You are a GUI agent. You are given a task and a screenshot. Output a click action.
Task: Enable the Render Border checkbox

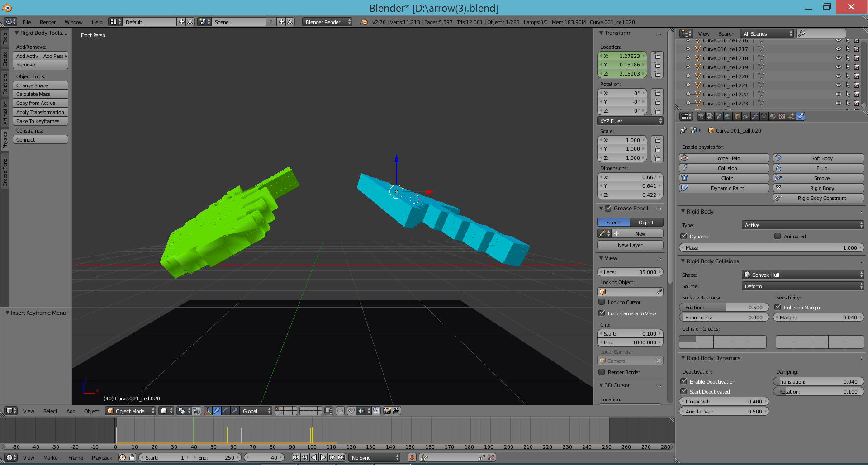602,372
